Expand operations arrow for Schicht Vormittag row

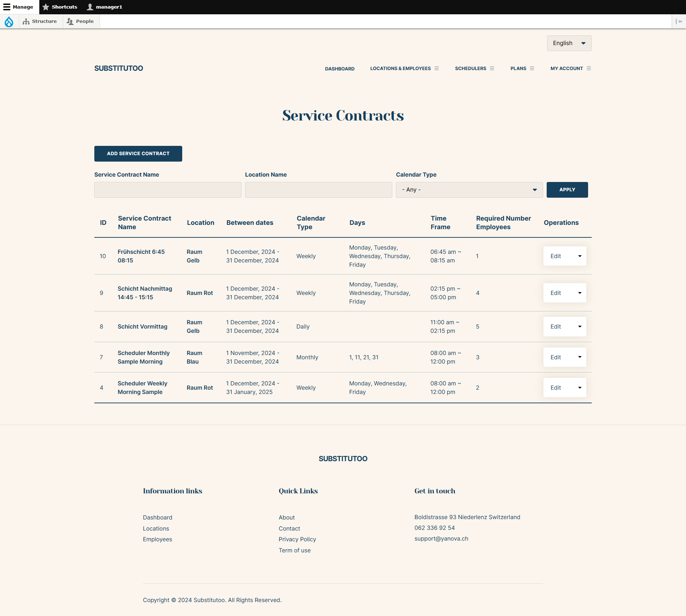click(x=580, y=326)
